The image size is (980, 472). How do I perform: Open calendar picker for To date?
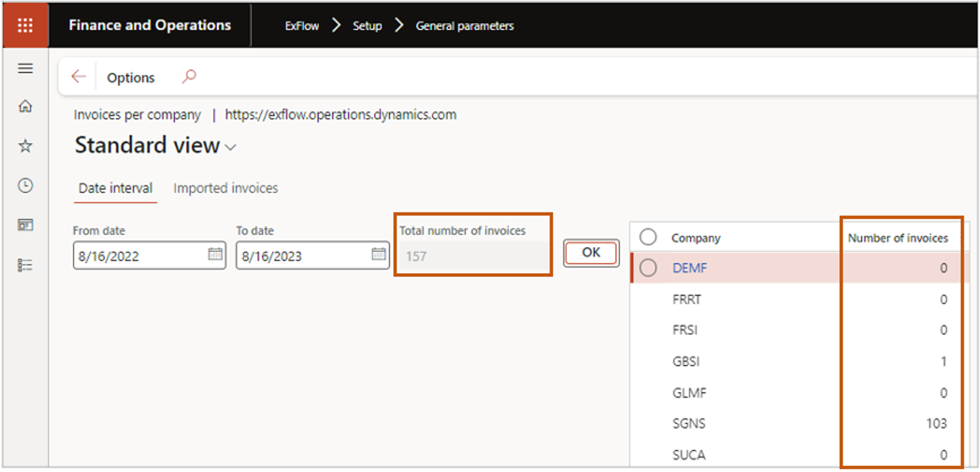[x=378, y=254]
